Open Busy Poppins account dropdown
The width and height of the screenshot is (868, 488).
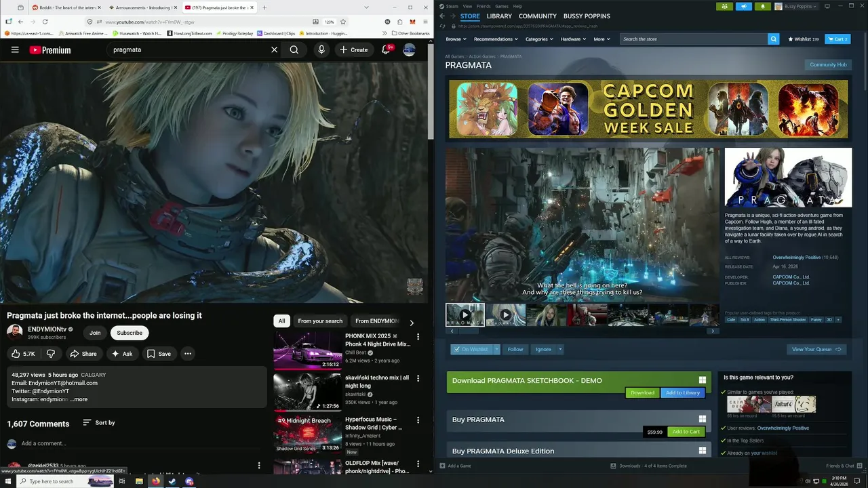click(795, 6)
